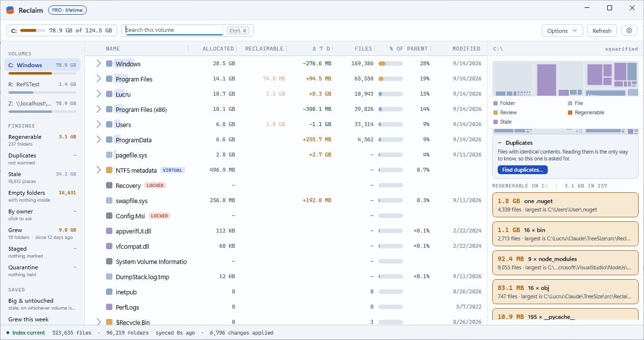This screenshot has height=340, width=644.
Task: Click the System Volume Information icon
Action: click(x=109, y=262)
